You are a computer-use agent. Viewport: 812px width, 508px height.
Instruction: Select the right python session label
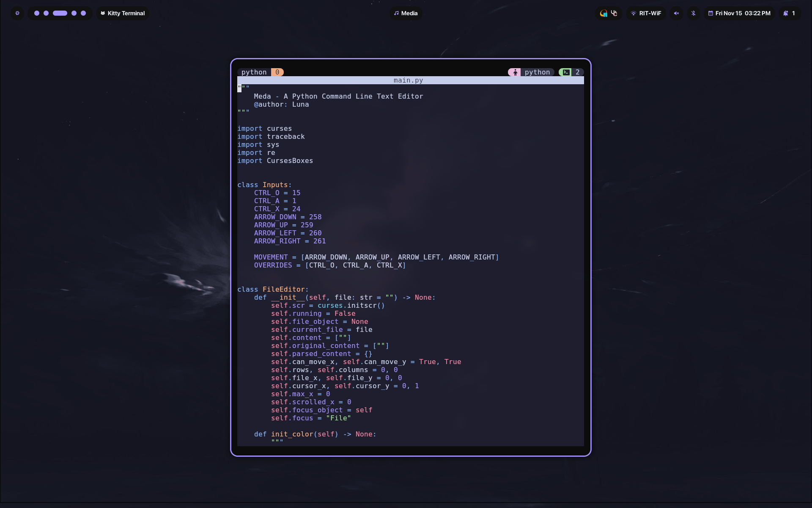point(537,72)
